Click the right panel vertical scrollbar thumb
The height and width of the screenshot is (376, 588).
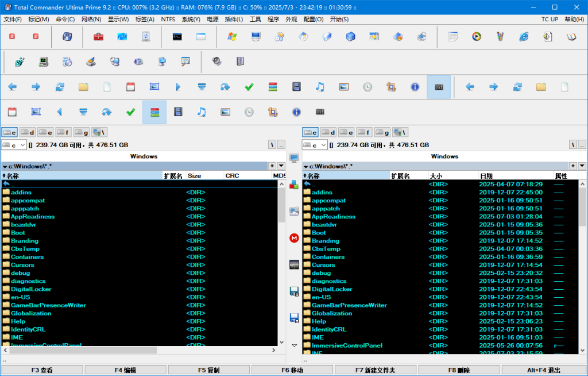(582, 206)
